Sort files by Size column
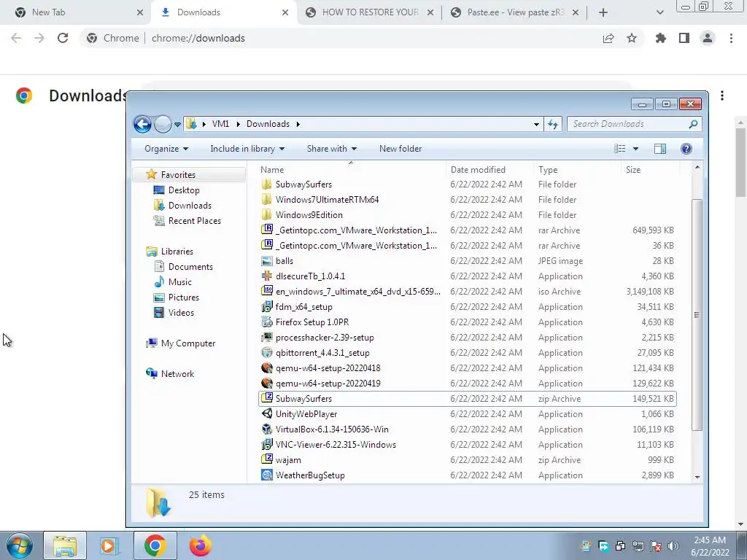Screen dimensions: 747x560 [633, 169]
